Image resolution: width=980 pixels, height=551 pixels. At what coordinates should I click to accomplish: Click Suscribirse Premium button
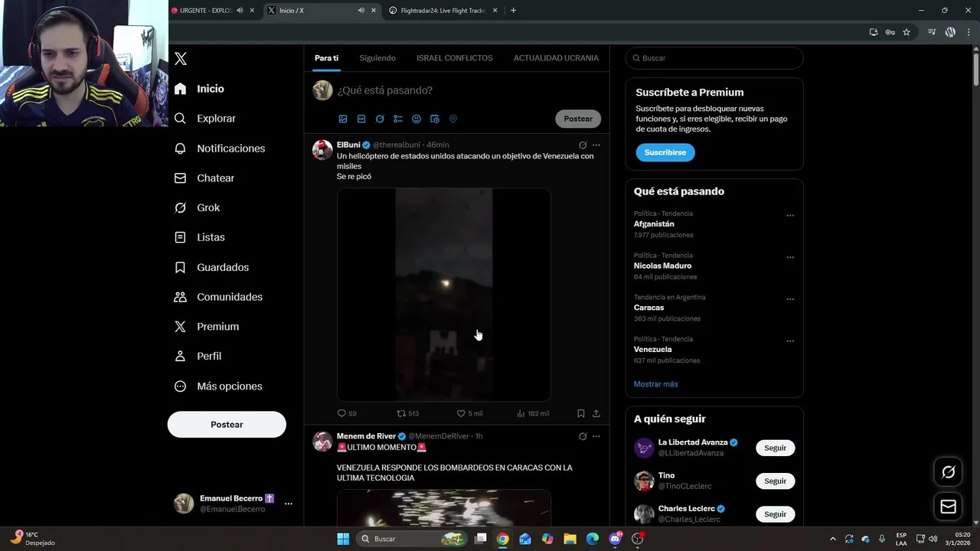pos(665,152)
